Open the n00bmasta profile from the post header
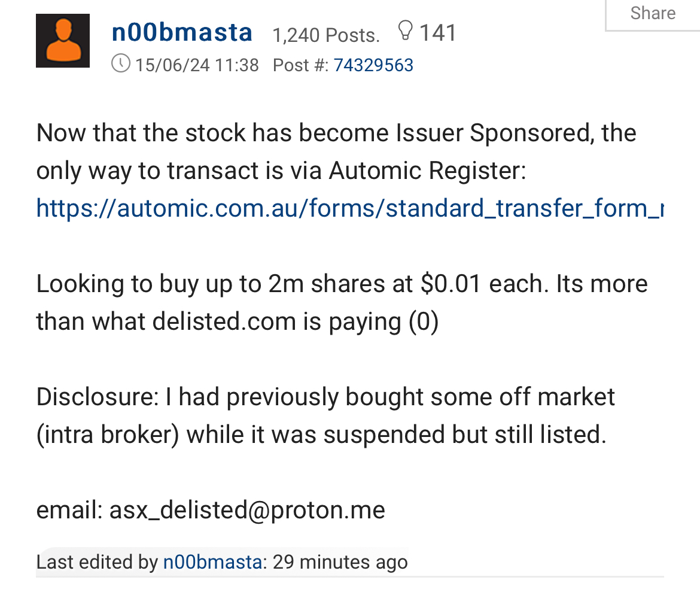Image resolution: width=700 pixels, height=592 pixels. click(x=182, y=33)
